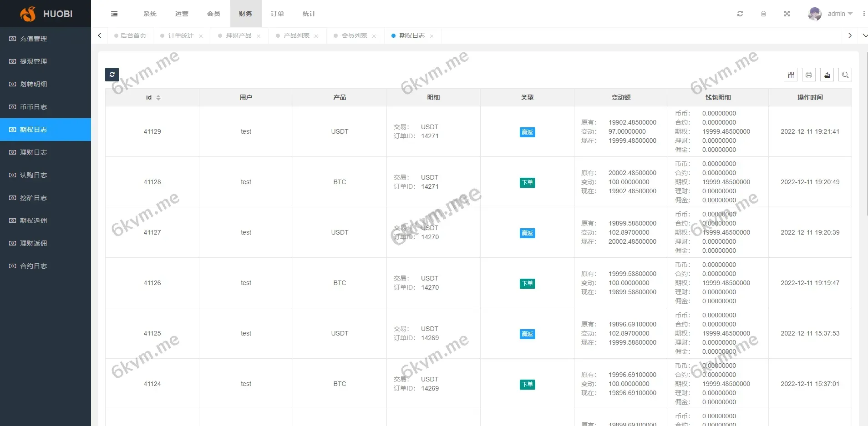The width and height of the screenshot is (868, 426).
Task: Collapse the sidebar with the hamburger icon
Action: [114, 14]
